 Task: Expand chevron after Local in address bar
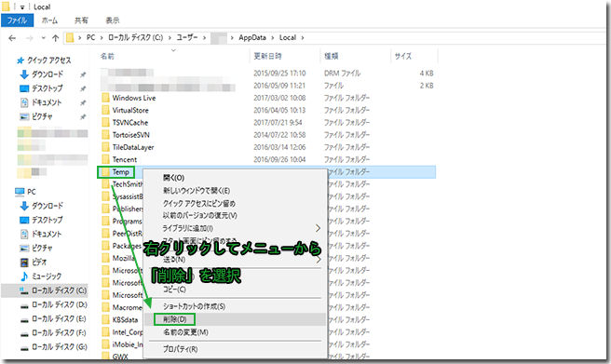pos(303,38)
